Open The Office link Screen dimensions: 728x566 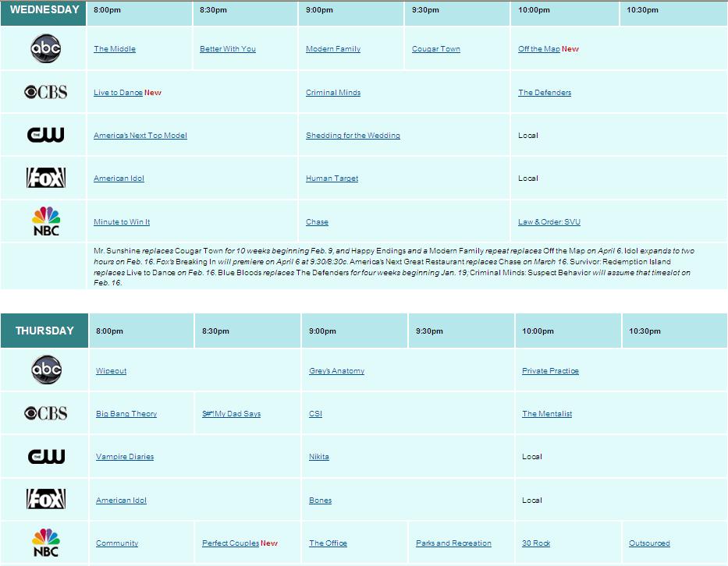click(x=328, y=543)
